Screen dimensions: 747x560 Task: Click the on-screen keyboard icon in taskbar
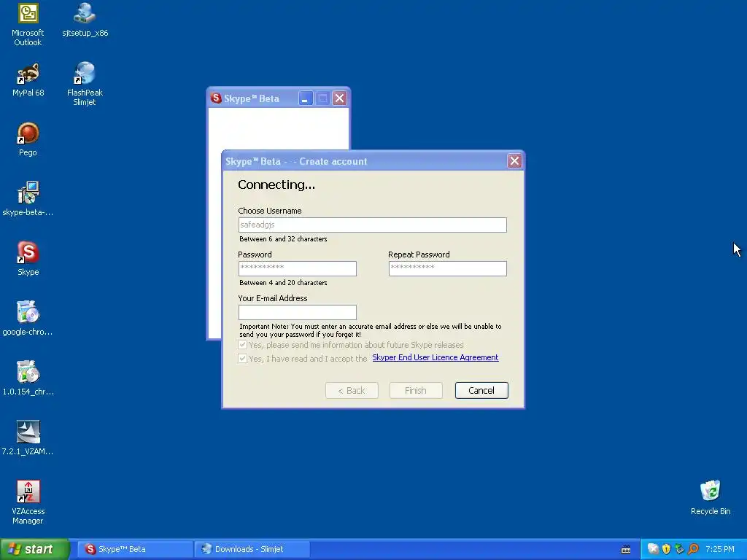(626, 550)
